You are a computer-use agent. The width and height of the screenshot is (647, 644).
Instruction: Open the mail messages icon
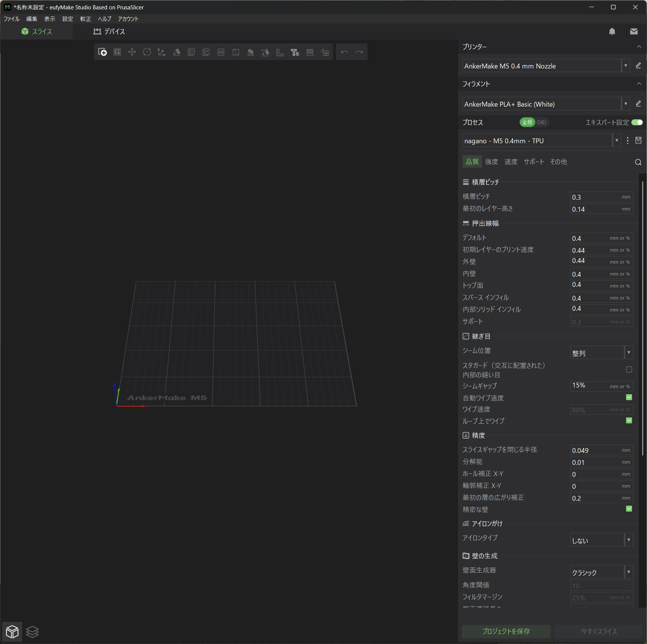pyautogui.click(x=634, y=31)
